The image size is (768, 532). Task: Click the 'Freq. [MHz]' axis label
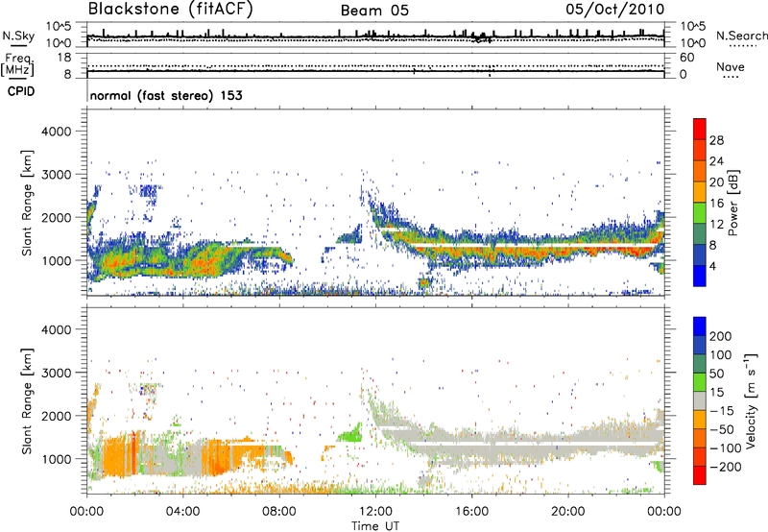[17, 64]
